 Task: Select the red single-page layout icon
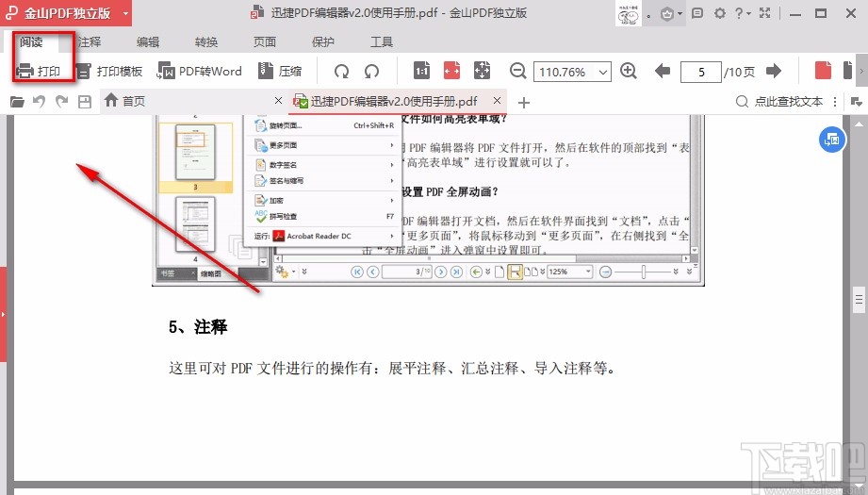[823, 71]
